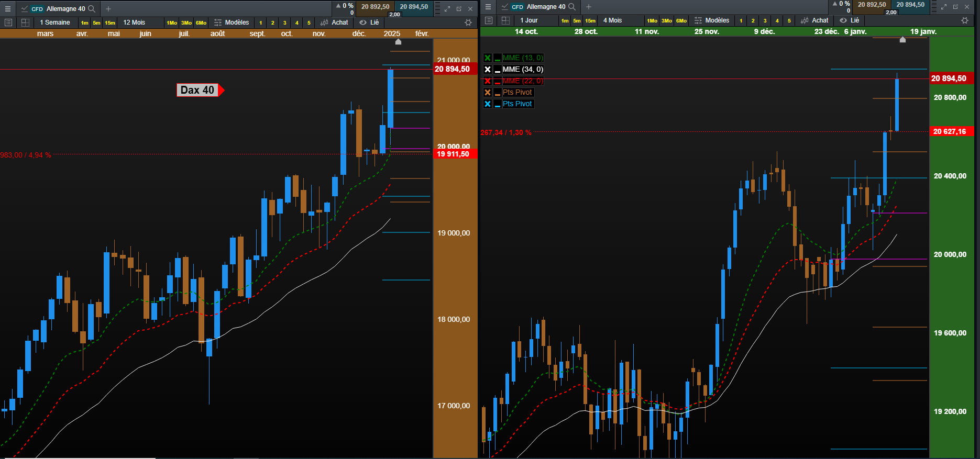Open the 4 Mois period dropdown
The image size is (980, 459).
[x=613, y=20]
